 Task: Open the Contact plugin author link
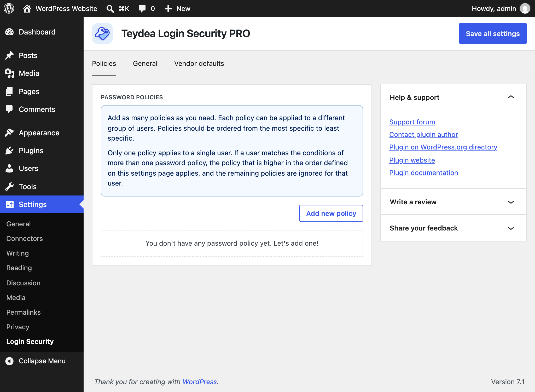click(x=423, y=135)
